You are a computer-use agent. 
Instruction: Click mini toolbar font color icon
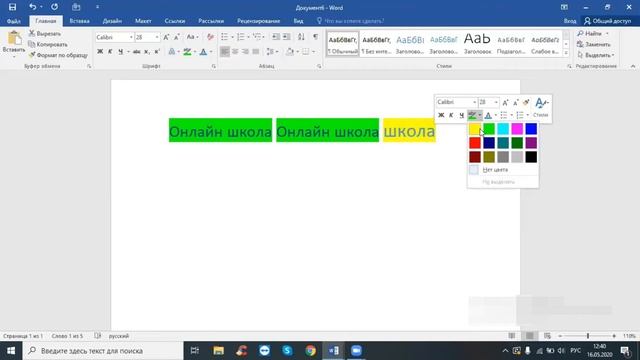click(x=488, y=116)
